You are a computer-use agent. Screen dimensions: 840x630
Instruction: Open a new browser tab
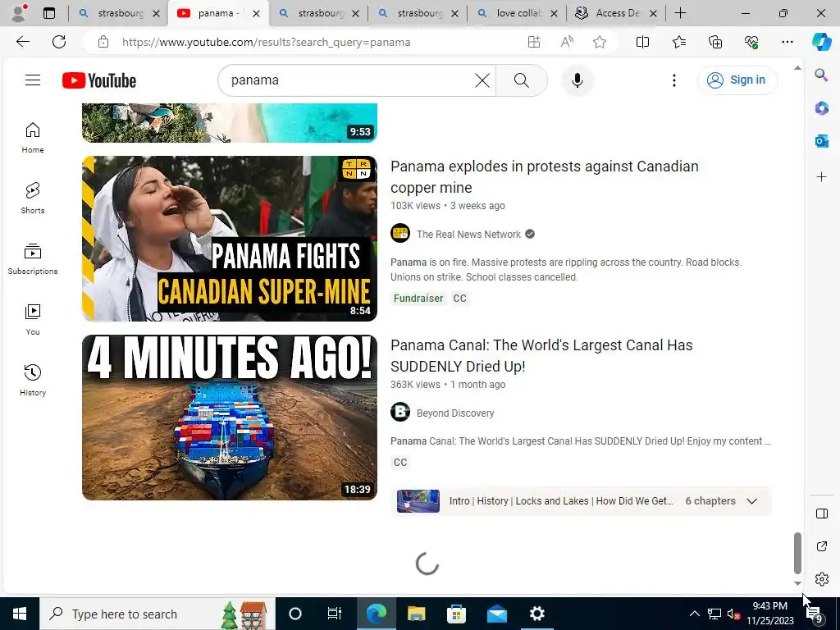(680, 13)
